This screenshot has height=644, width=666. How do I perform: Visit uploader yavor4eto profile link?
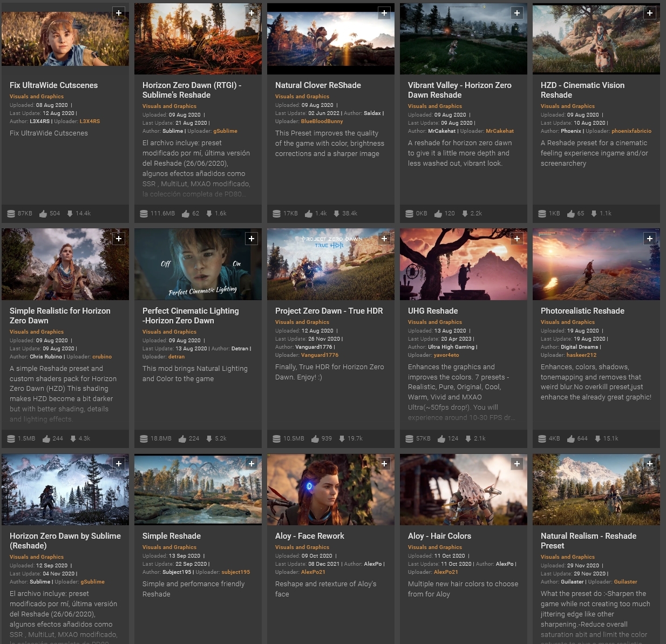click(x=446, y=355)
